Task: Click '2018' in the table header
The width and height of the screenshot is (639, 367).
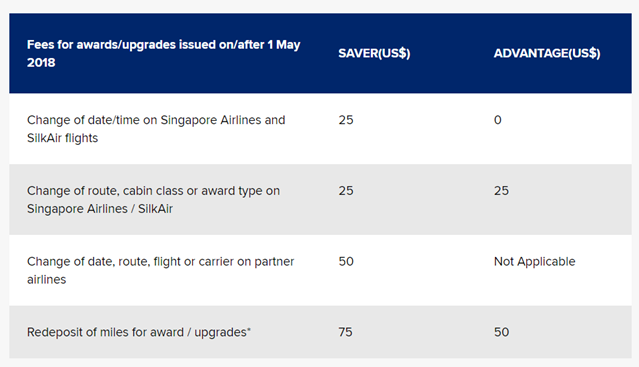Action: click(x=41, y=63)
